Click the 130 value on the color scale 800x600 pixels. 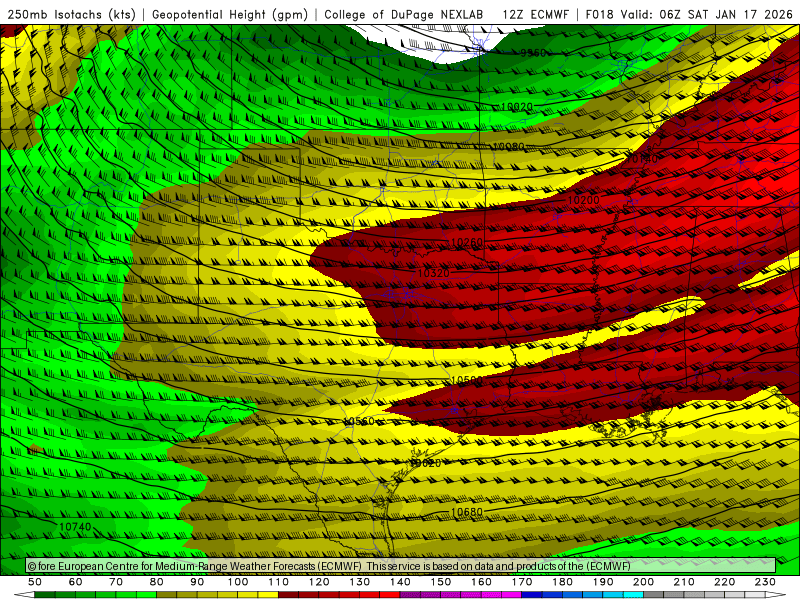tap(360, 582)
